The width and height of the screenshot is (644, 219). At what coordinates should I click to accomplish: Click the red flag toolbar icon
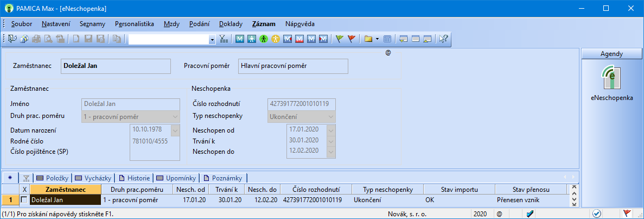tap(351, 39)
